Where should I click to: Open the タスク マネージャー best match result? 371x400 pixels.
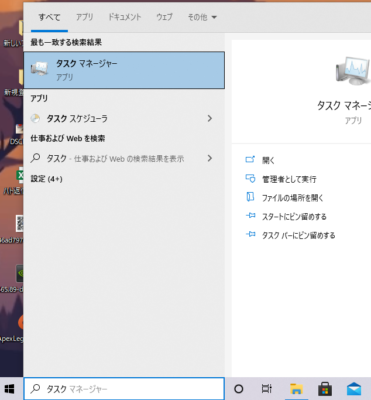pyautogui.click(x=124, y=70)
